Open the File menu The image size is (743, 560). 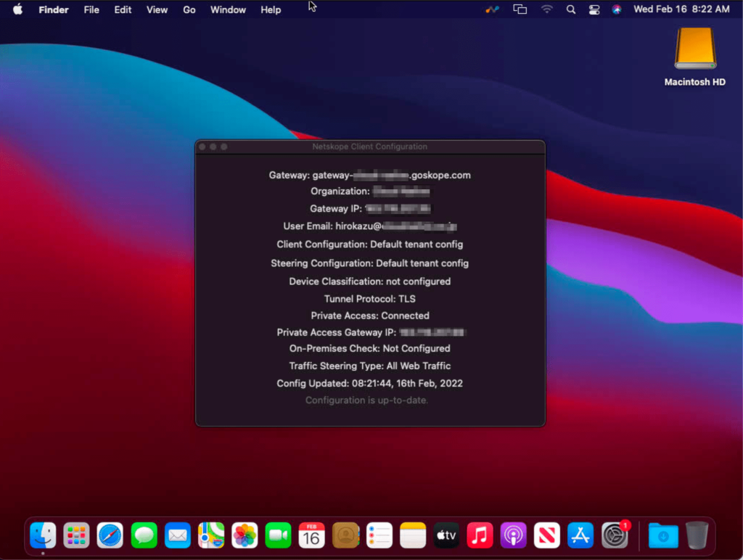click(x=91, y=9)
